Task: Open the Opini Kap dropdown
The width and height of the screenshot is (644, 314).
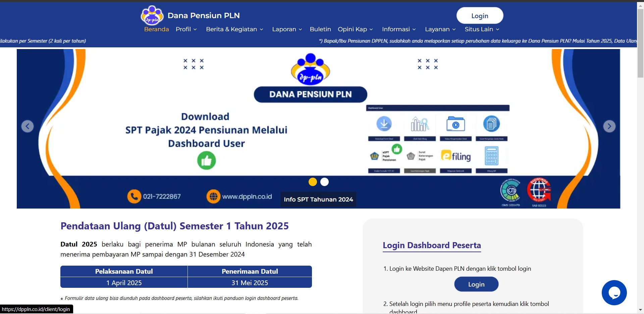Action: [x=355, y=29]
